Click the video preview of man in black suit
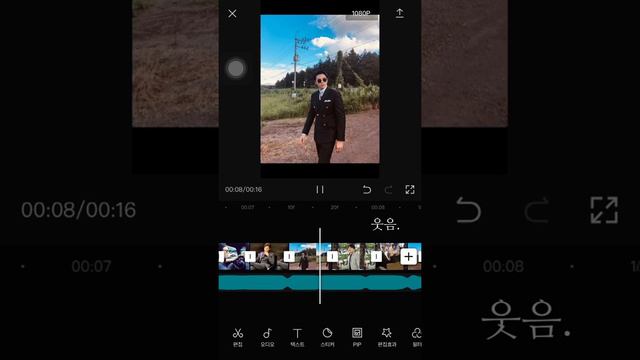 pyautogui.click(x=320, y=89)
